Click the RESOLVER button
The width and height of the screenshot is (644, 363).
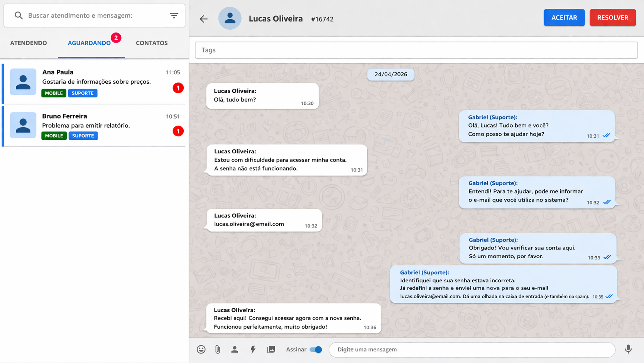[613, 17]
